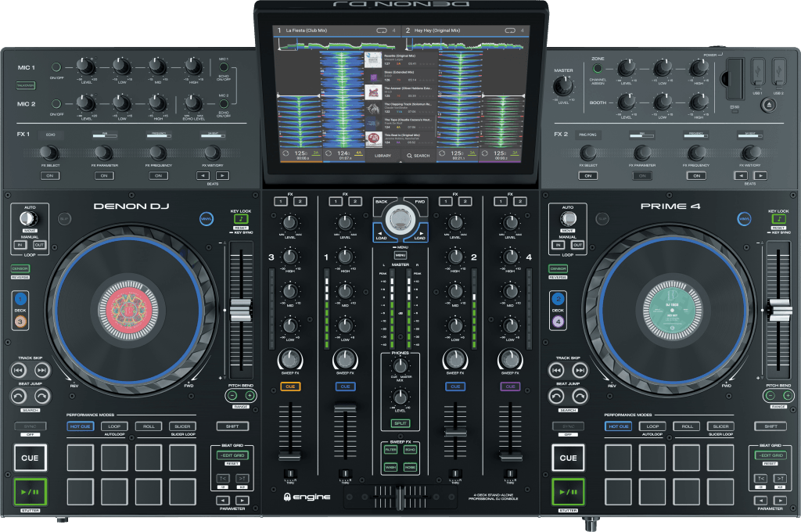The height and width of the screenshot is (532, 801).
Task: Tap the up chevron below the track browser
Action: click(x=400, y=161)
